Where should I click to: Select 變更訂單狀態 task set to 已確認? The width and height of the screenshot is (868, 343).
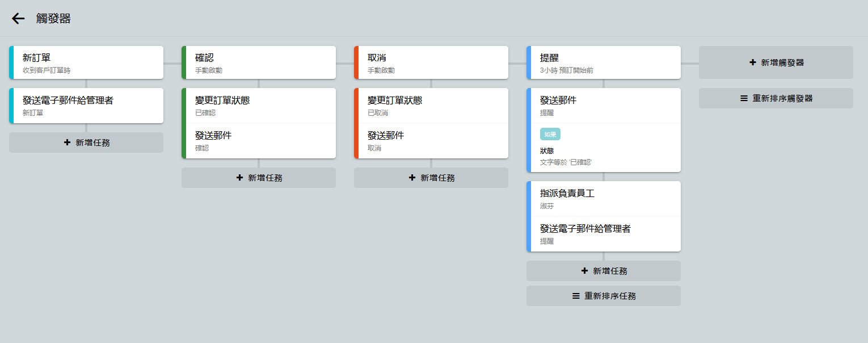259,106
